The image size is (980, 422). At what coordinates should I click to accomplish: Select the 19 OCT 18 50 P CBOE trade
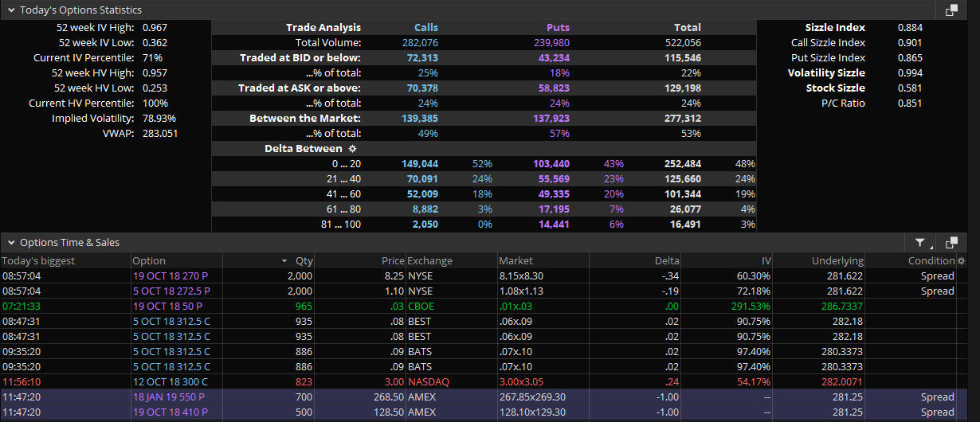click(166, 307)
